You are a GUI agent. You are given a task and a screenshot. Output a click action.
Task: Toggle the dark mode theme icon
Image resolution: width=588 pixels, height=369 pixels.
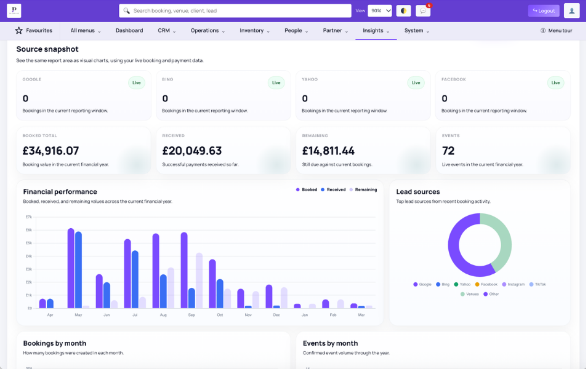(x=403, y=11)
